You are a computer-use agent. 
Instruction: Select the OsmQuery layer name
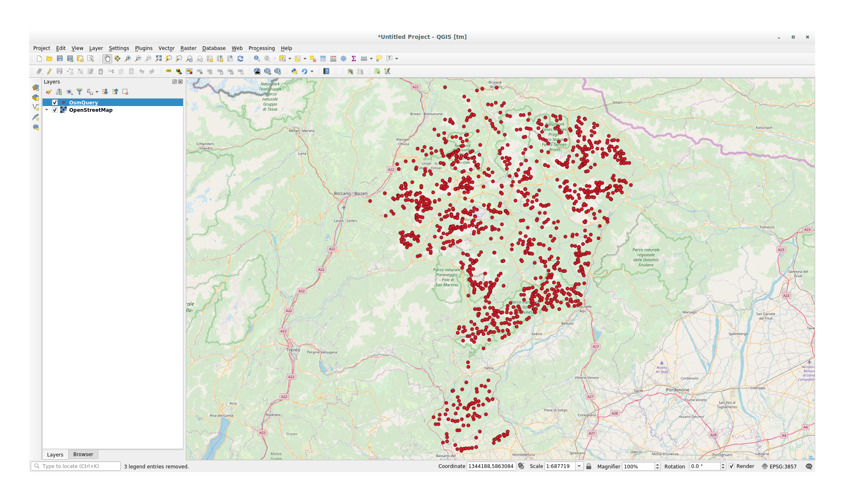[84, 102]
